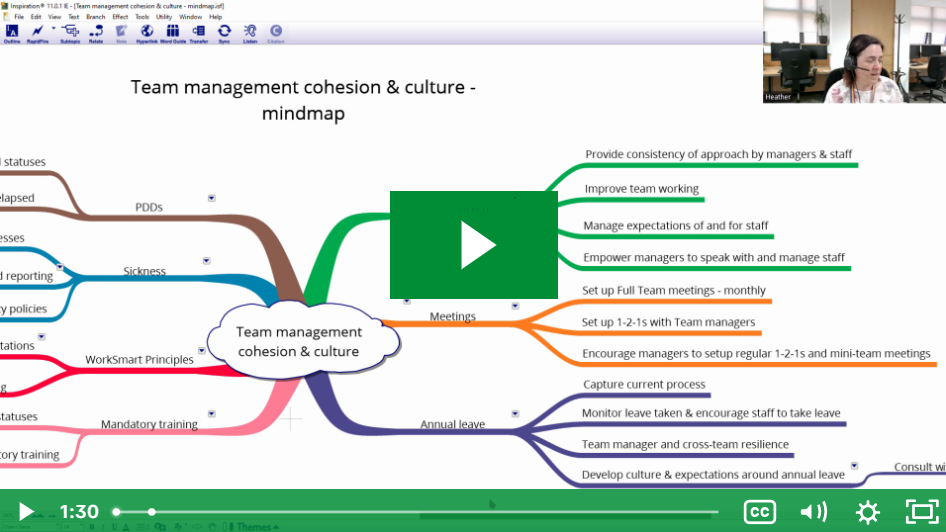The image size is (946, 532).
Task: Select 'Set up 1-2-1s with Team managers'
Action: [x=668, y=322]
